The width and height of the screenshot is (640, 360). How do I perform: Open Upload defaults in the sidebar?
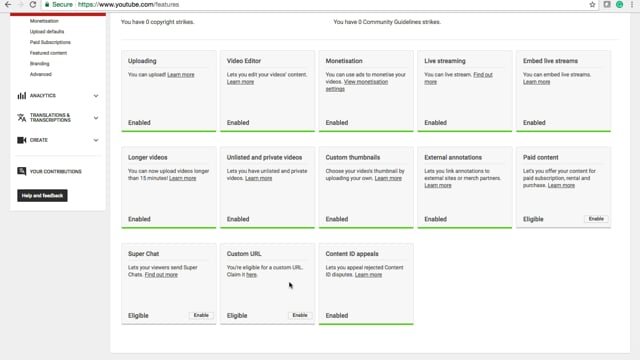pos(47,31)
